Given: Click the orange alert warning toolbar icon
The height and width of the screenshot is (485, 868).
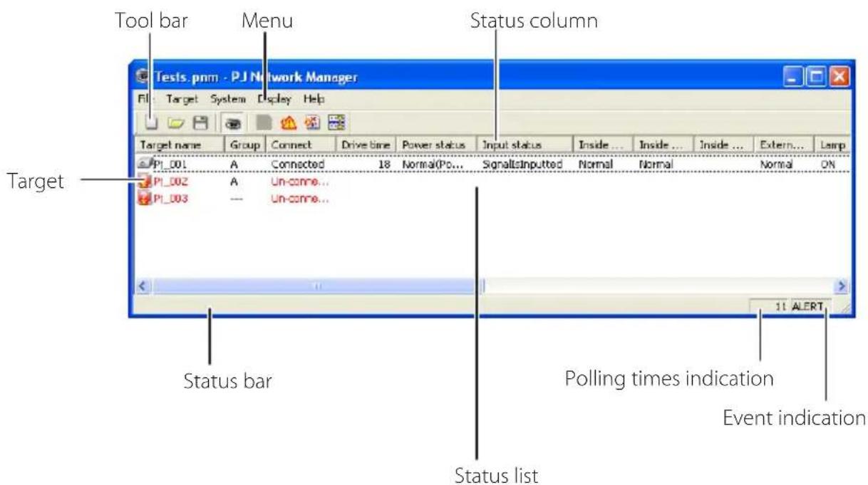Looking at the screenshot, I should 290,123.
